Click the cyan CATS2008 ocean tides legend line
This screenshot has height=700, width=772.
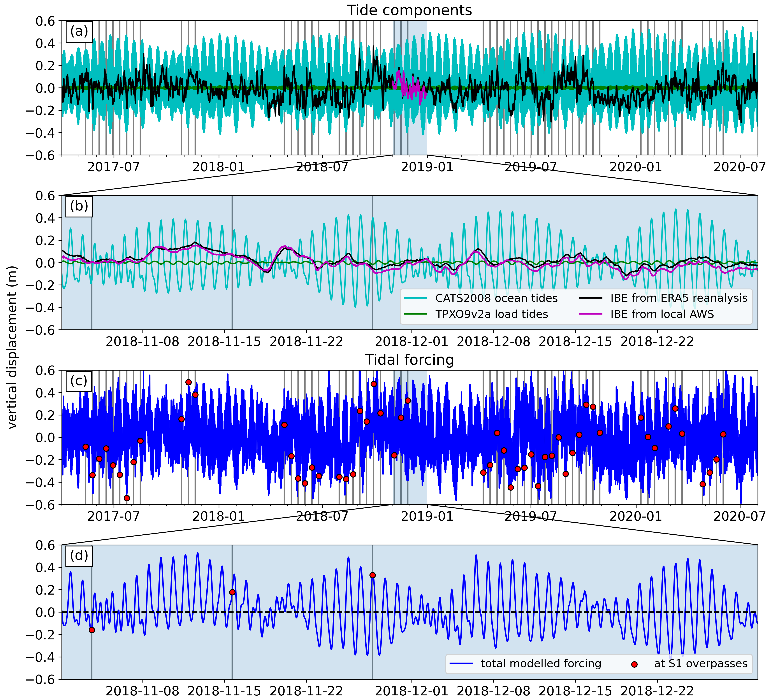point(415,298)
